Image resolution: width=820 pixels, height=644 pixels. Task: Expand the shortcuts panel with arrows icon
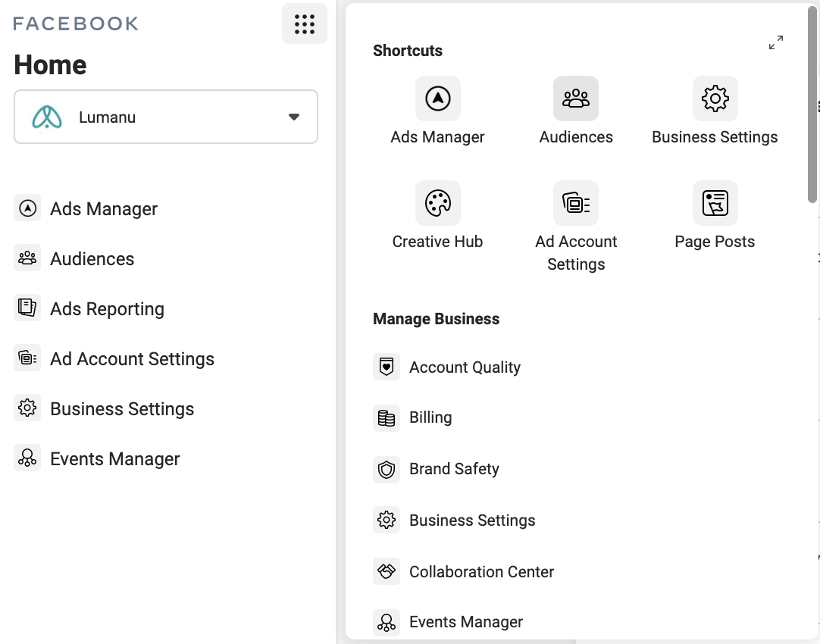tap(776, 42)
